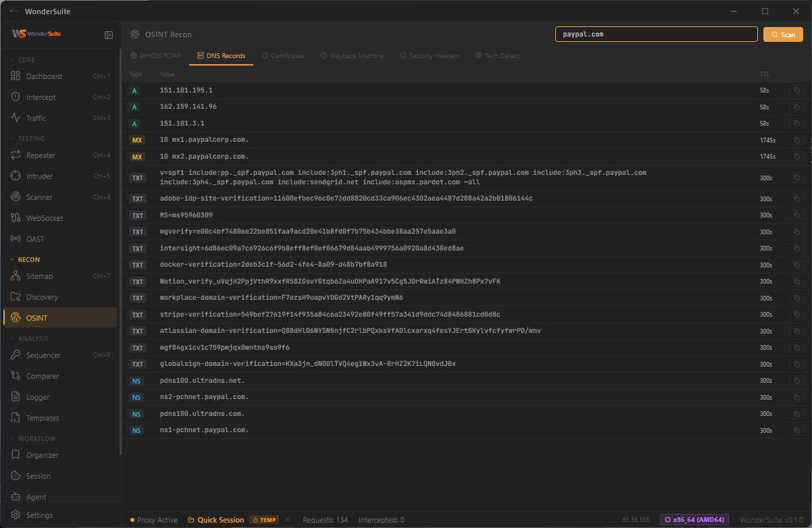Screen dimensions: 812x528
Task: Click the TTL column header
Action: (x=765, y=74)
